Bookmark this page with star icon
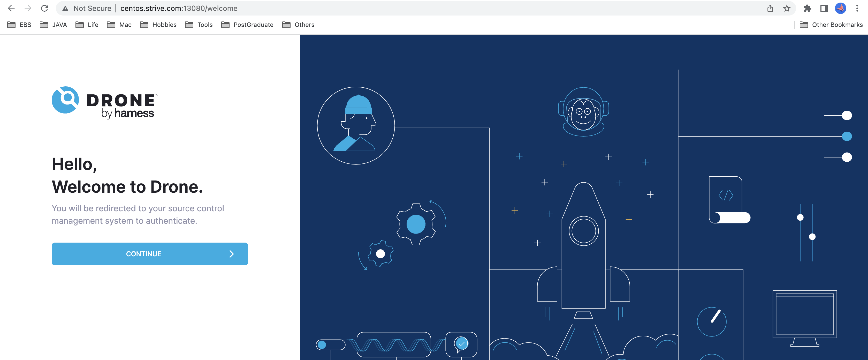The width and height of the screenshot is (868, 360). click(787, 9)
